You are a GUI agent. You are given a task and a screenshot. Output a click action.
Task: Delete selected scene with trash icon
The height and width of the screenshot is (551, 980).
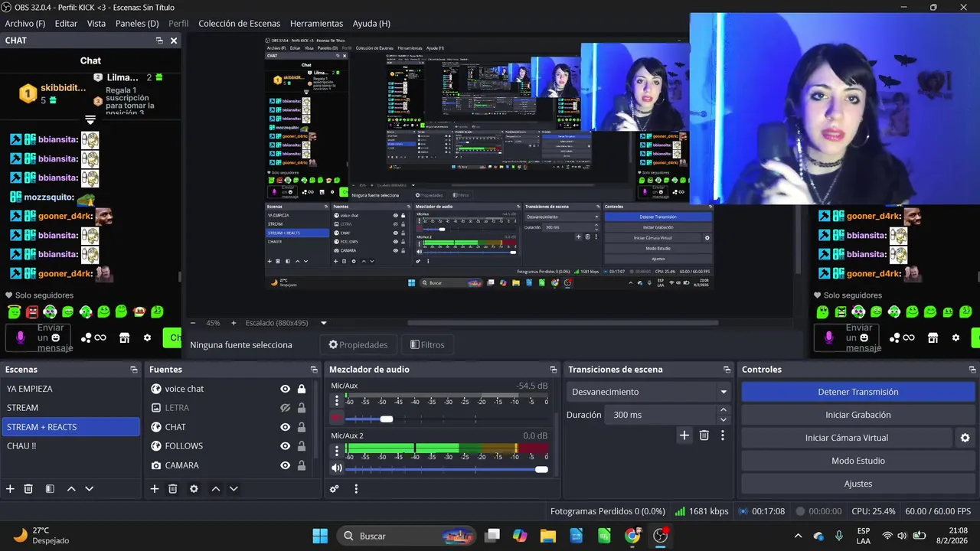click(28, 489)
